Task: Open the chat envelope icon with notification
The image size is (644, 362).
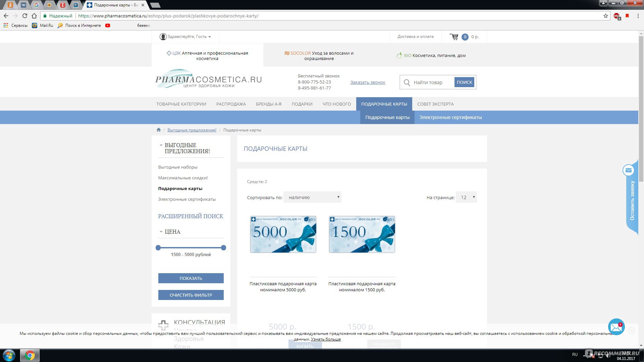Action: click(616, 327)
